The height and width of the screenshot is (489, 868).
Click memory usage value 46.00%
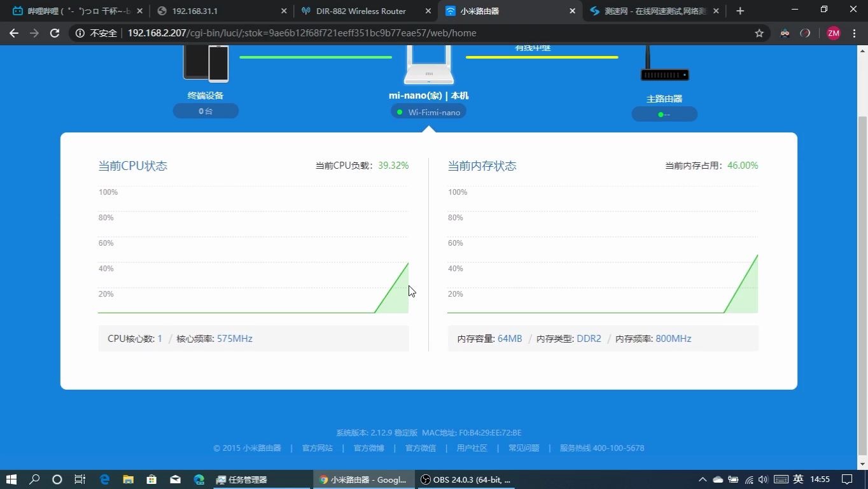[743, 166]
